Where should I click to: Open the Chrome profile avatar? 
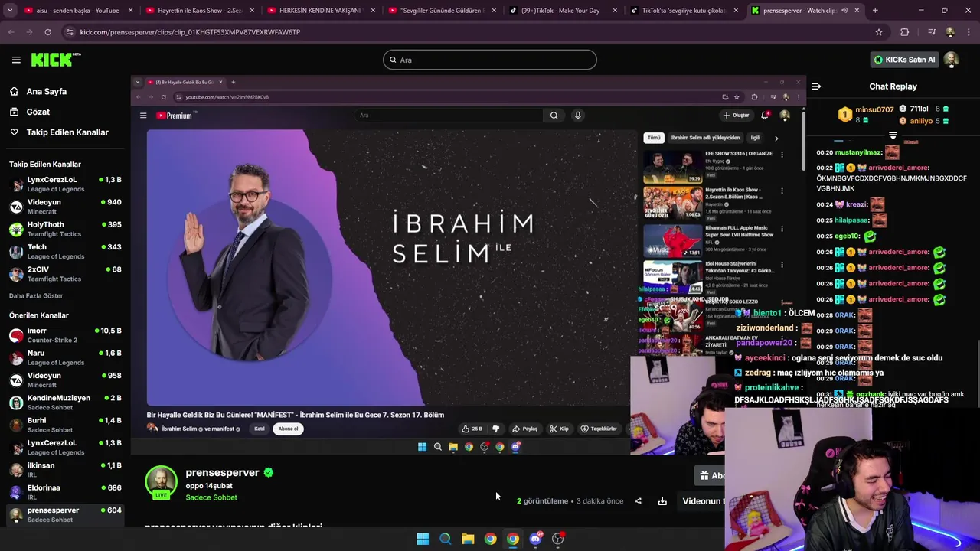point(950,32)
